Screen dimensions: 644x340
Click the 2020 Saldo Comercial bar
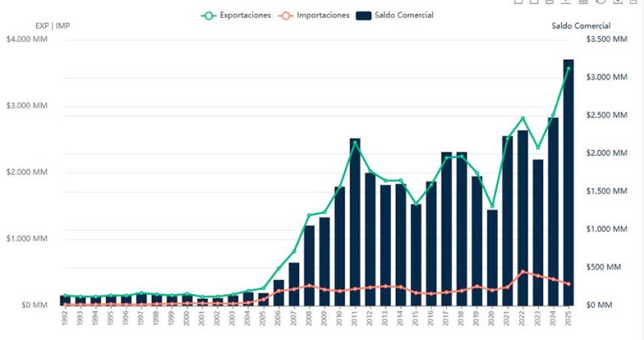pos(492,257)
